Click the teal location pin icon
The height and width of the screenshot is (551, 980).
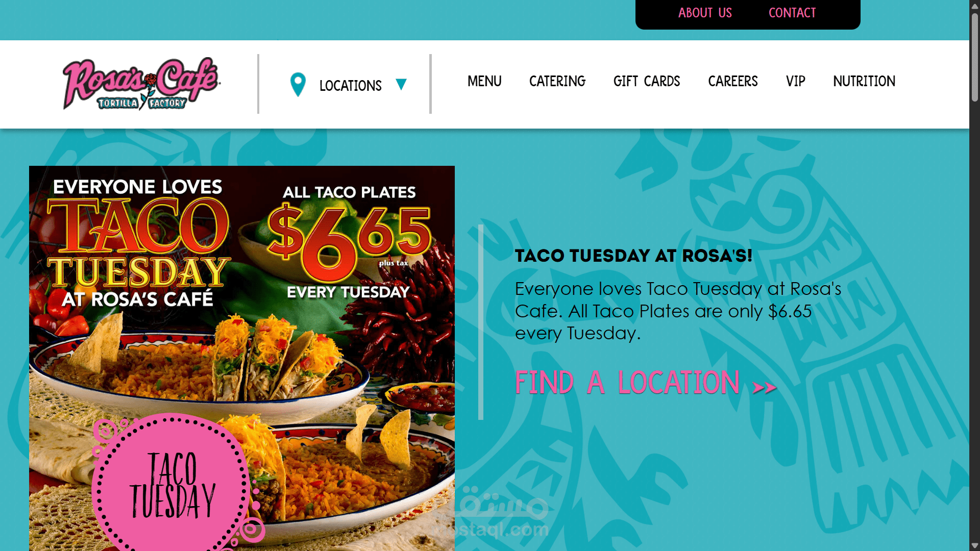click(x=298, y=85)
